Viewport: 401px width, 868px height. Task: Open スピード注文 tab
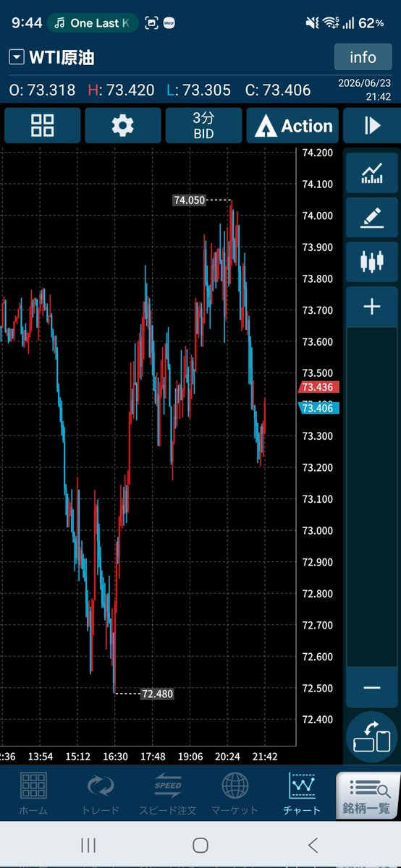tap(167, 794)
